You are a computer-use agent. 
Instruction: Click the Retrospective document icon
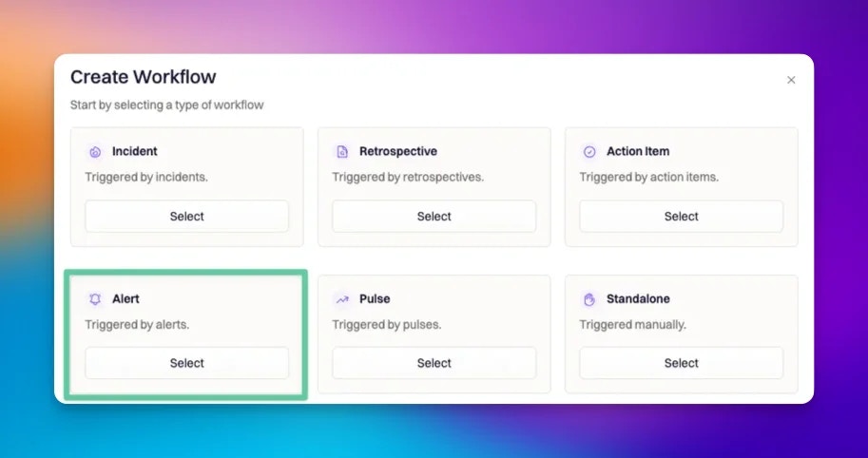click(x=342, y=152)
